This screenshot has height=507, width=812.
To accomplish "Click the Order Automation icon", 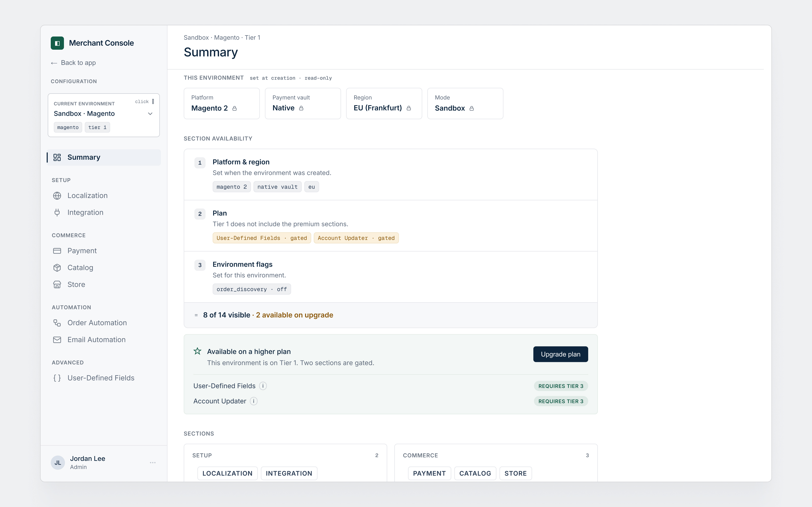I will click(57, 322).
